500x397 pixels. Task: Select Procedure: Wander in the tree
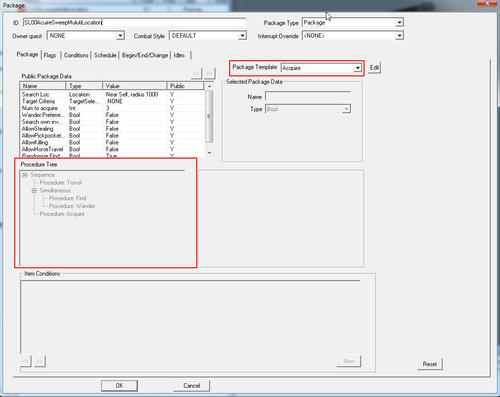72,206
